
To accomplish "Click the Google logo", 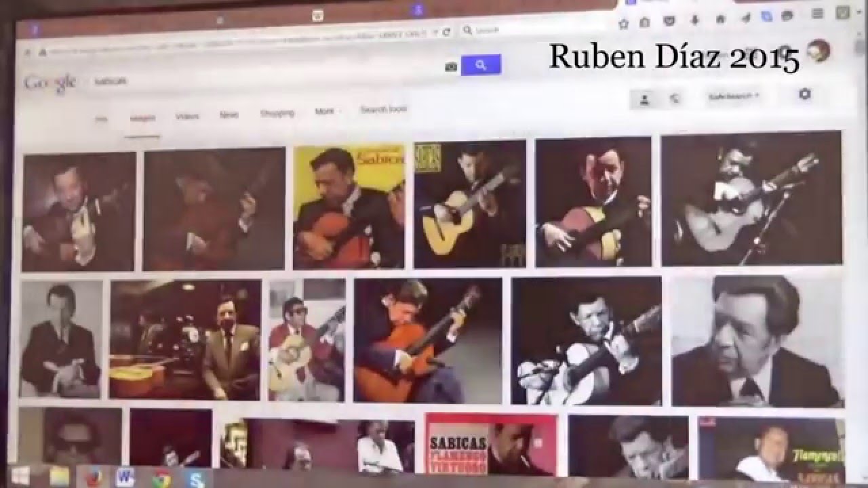I will point(50,83).
